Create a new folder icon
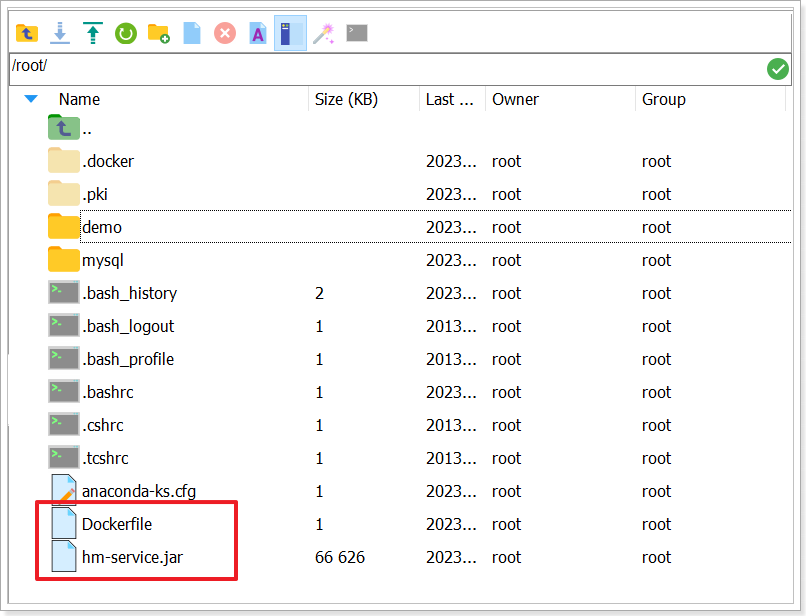 click(x=158, y=33)
